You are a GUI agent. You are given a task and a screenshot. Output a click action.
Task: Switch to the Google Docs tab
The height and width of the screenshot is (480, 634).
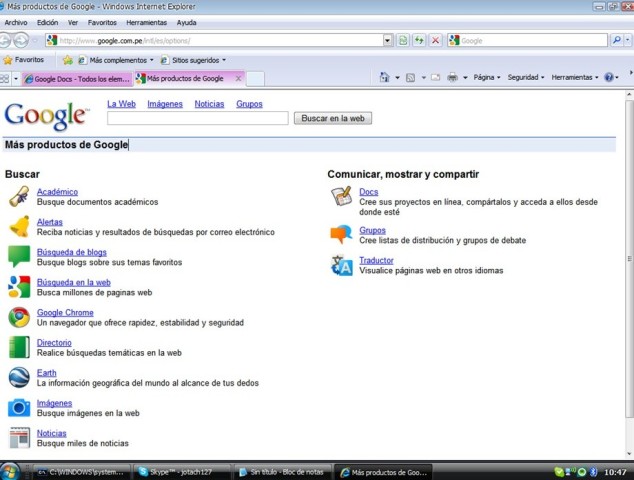(78, 79)
